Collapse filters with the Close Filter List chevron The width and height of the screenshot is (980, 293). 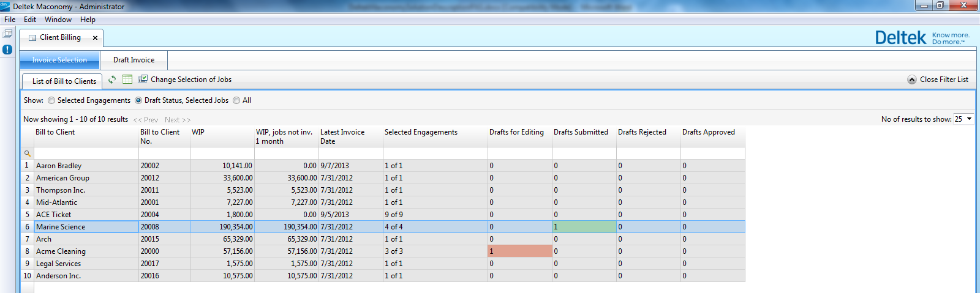[x=912, y=80]
